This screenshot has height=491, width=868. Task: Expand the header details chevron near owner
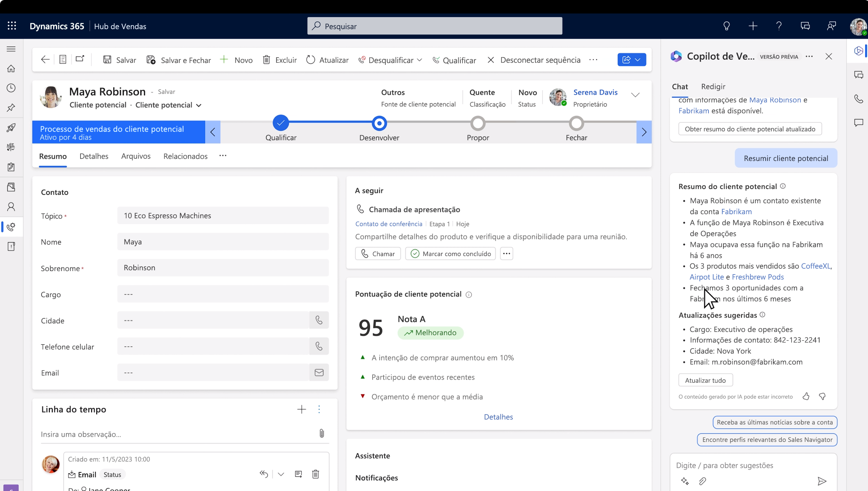coord(635,95)
